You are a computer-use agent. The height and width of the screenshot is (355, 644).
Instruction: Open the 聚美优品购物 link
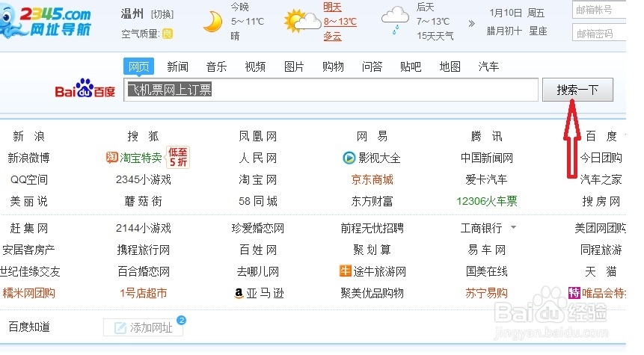tap(372, 293)
